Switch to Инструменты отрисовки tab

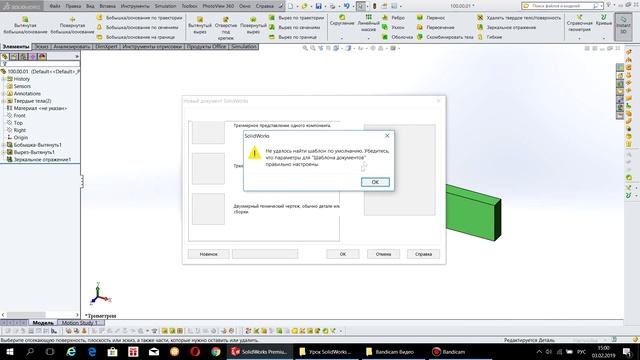152,47
